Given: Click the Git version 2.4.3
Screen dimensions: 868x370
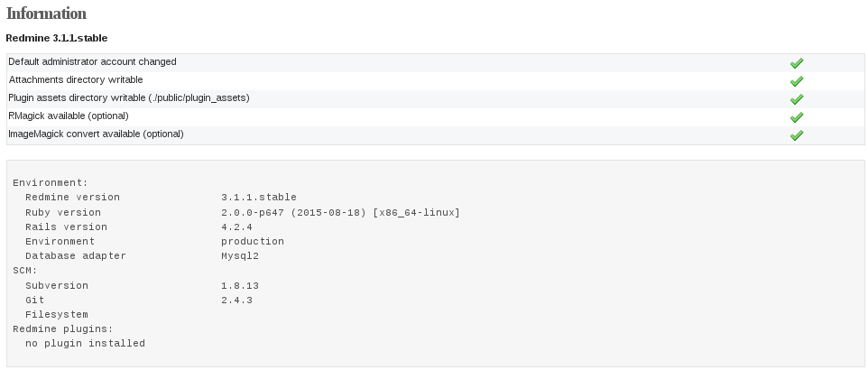Looking at the screenshot, I should pyautogui.click(x=237, y=301).
